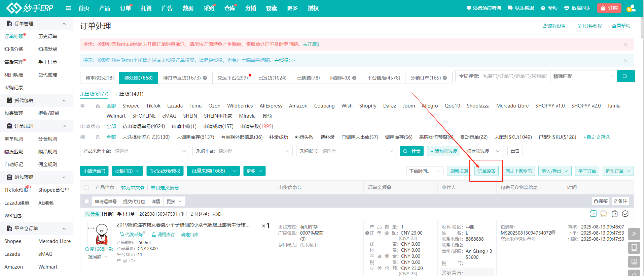Click the 调用库存 bag link
The image size is (644, 276).
[x=164, y=235]
